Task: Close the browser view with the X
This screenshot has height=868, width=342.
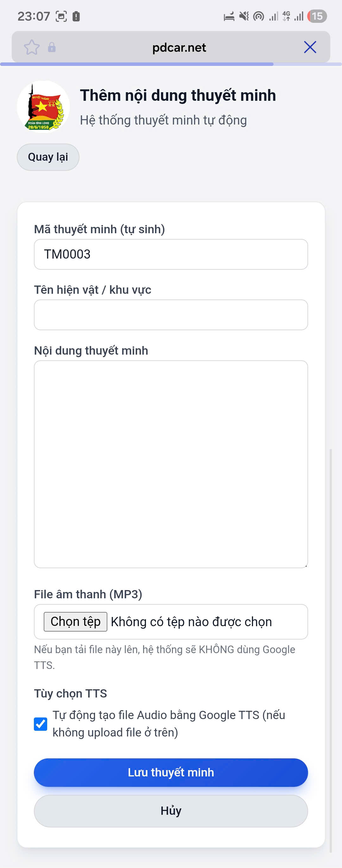Action: click(x=310, y=47)
